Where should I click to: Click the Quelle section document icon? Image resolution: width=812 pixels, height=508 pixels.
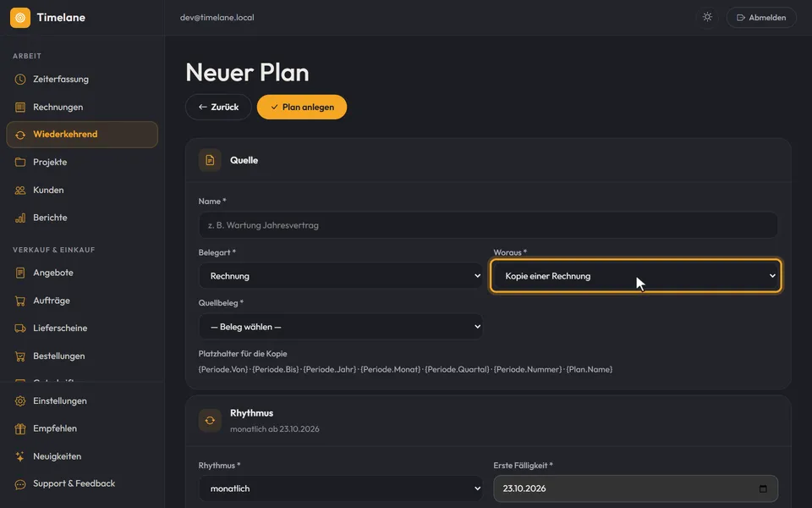[210, 160]
